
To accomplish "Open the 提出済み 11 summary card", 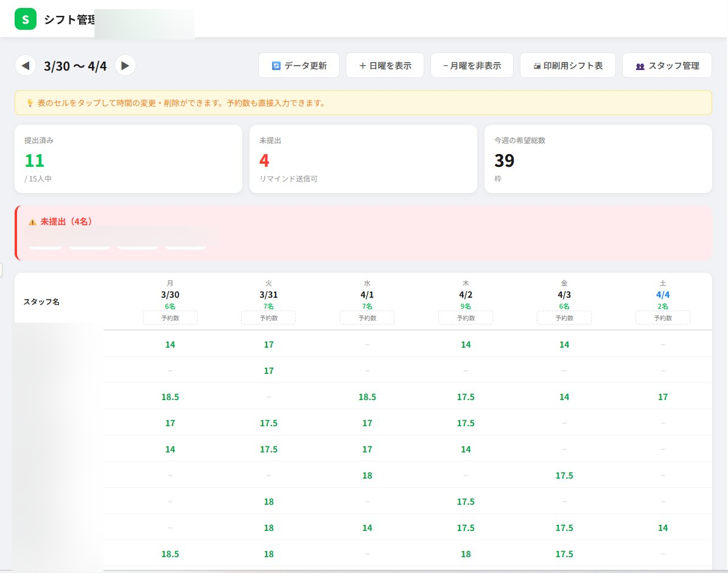I will 128,159.
